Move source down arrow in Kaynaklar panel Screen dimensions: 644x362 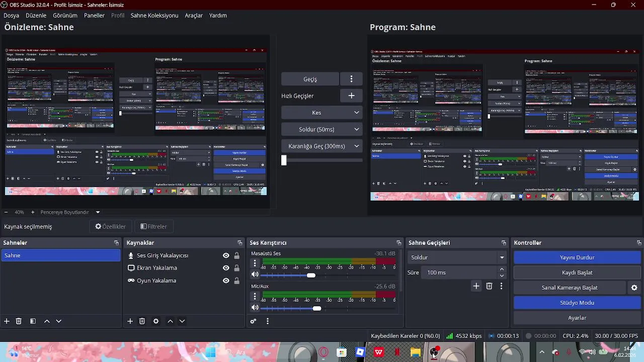182,321
